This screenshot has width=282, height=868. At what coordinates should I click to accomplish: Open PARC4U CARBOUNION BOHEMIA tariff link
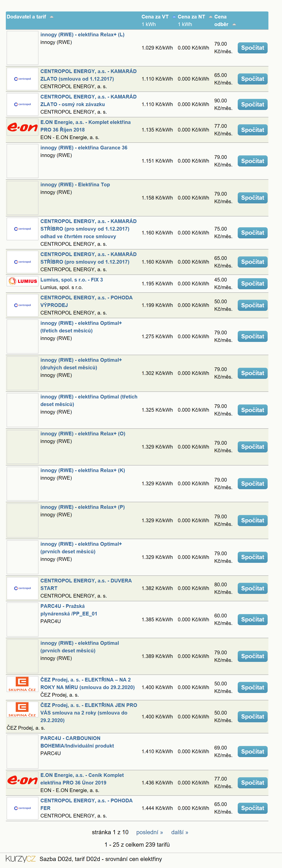coord(77,742)
